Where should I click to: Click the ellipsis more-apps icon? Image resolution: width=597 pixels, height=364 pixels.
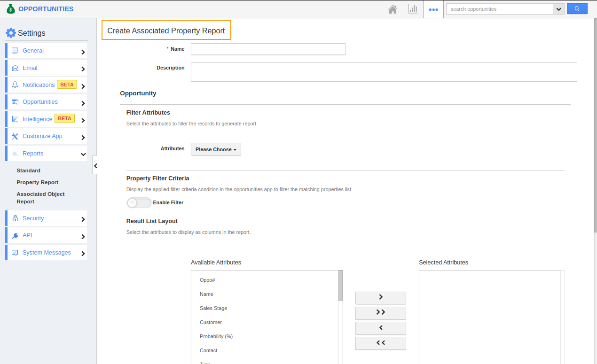433,8
